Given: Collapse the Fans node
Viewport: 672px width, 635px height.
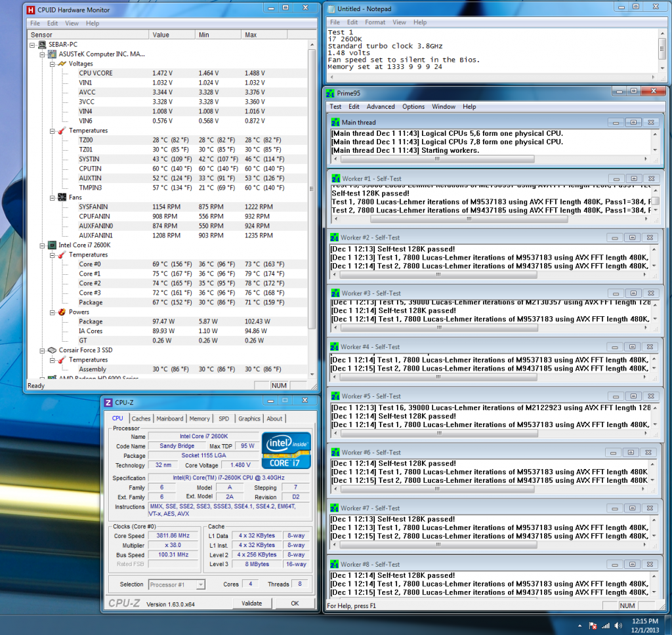Looking at the screenshot, I should point(52,197).
